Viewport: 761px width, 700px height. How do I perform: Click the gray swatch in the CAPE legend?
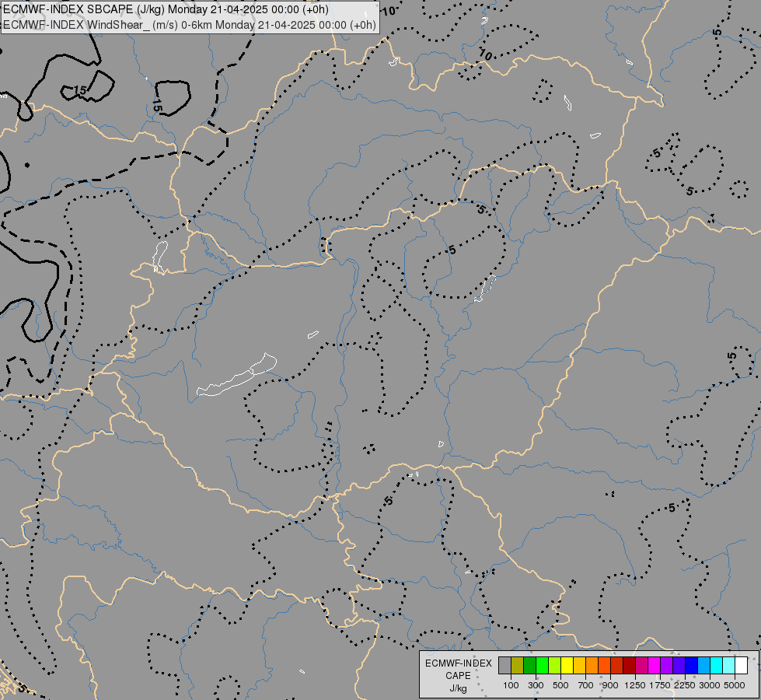[x=504, y=665]
